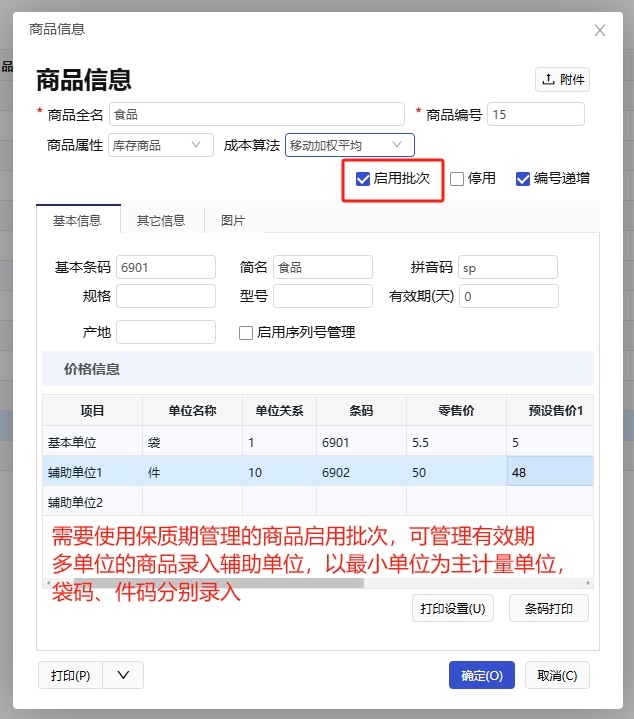This screenshot has width=634, height=719.
Task: Click preset price cell 48
Action: [x=550, y=472]
